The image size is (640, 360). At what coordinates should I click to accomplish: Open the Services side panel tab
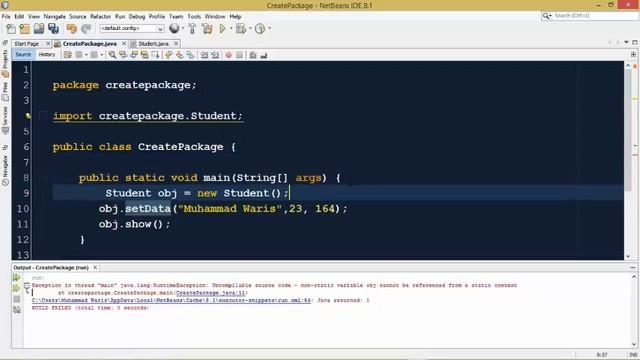click(5, 120)
